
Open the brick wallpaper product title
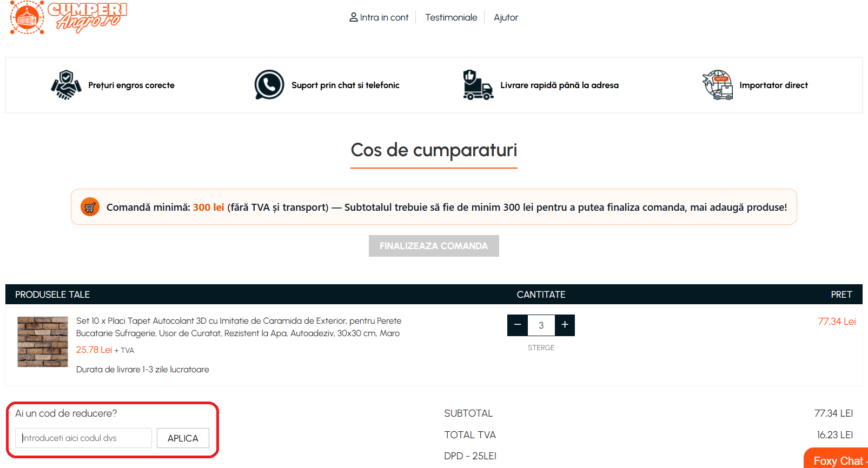point(238,327)
